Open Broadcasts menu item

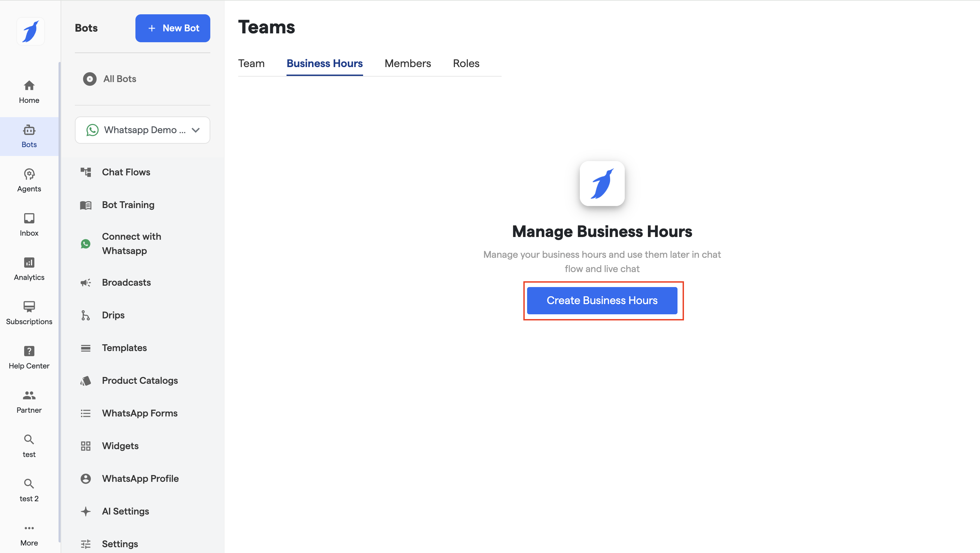pos(126,282)
